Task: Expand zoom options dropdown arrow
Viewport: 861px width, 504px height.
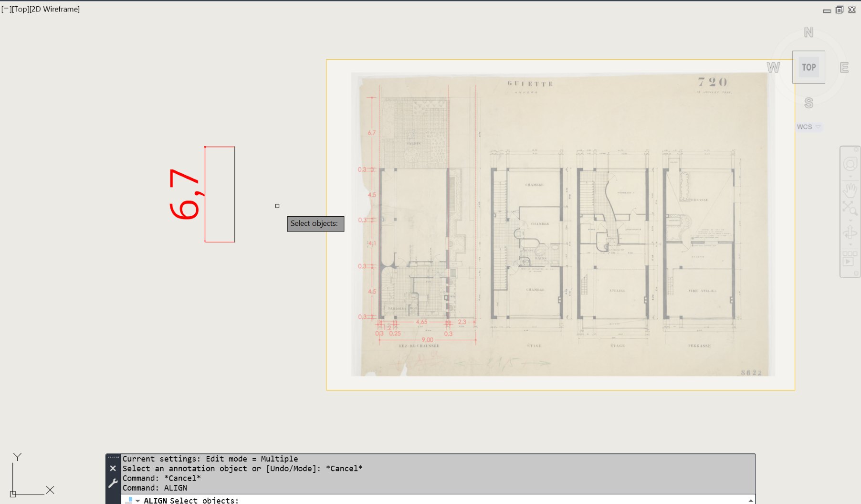Action: [850, 220]
